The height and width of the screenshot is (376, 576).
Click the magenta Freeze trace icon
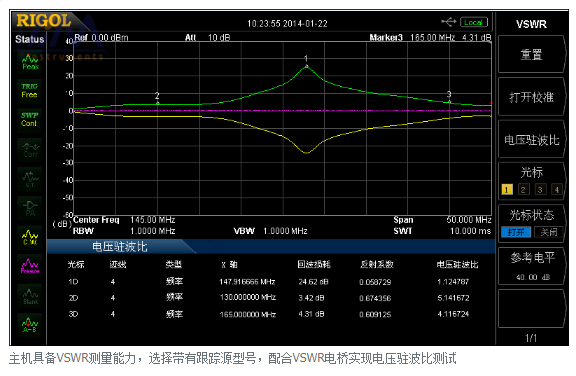pyautogui.click(x=30, y=266)
